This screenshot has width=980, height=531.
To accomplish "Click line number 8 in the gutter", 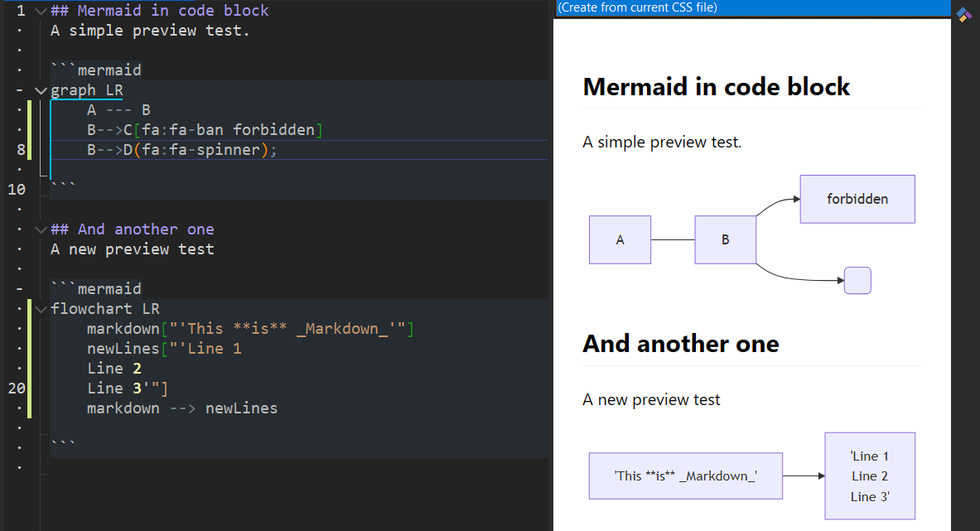I will point(22,150).
